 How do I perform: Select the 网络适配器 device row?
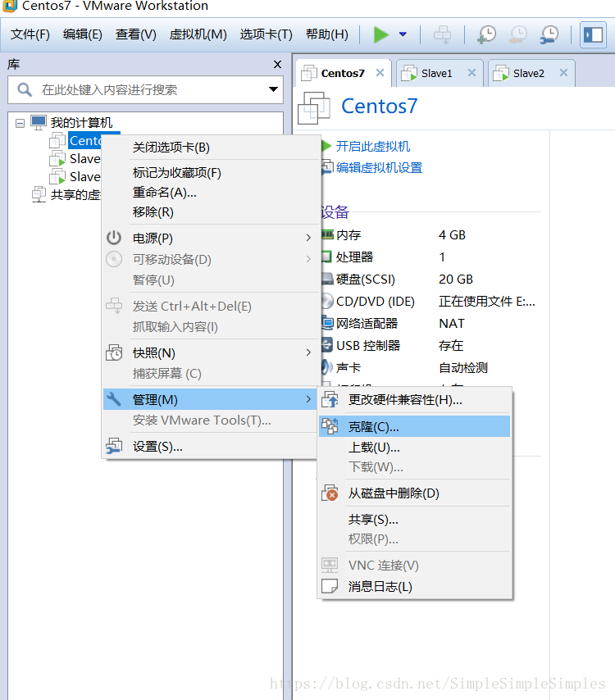(431, 323)
